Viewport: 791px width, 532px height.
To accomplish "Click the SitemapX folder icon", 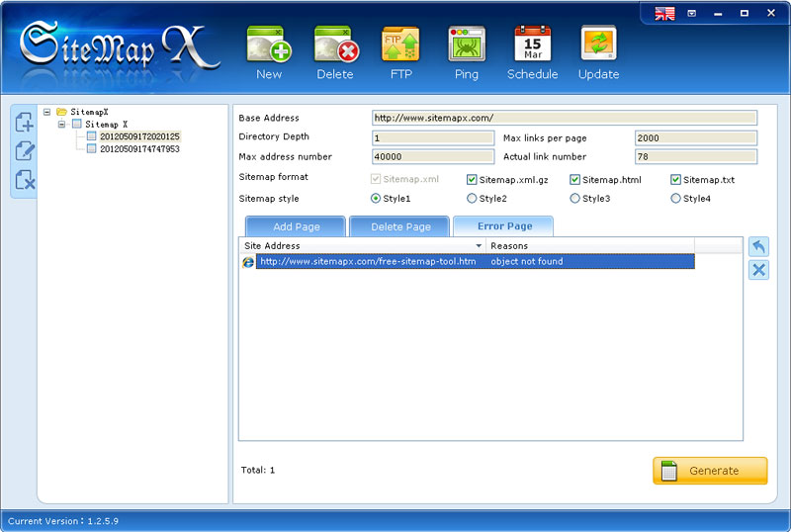I will pyautogui.click(x=62, y=112).
